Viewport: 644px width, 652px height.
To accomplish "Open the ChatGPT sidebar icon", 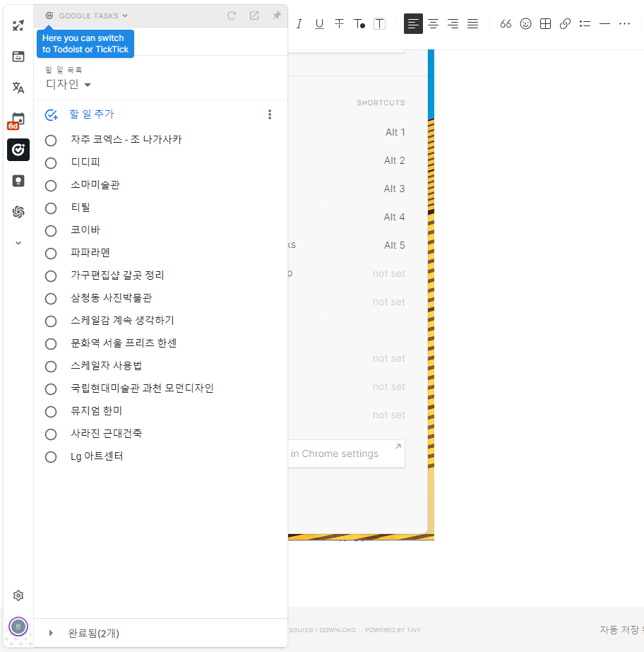I will (18, 212).
